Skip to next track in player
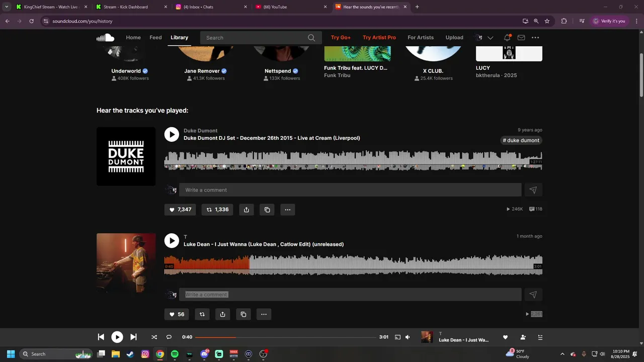This screenshot has height=362, width=644. [x=133, y=337]
